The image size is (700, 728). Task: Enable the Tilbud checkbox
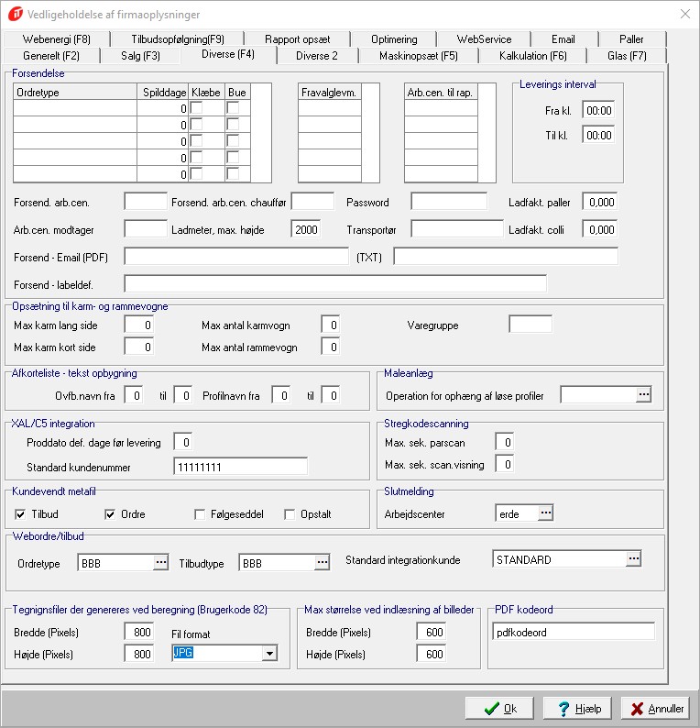(x=20, y=514)
